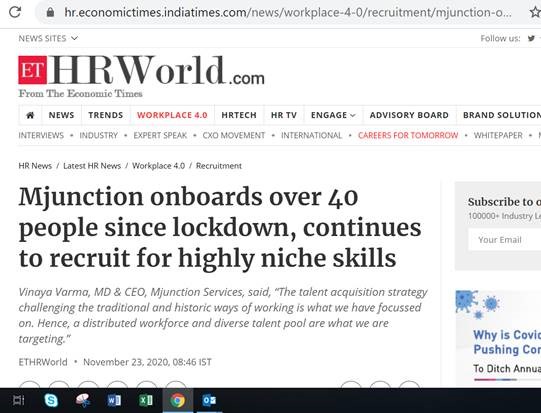The image size is (541, 413).
Task: Click the Chrome icon in the taskbar
Action: (177, 400)
